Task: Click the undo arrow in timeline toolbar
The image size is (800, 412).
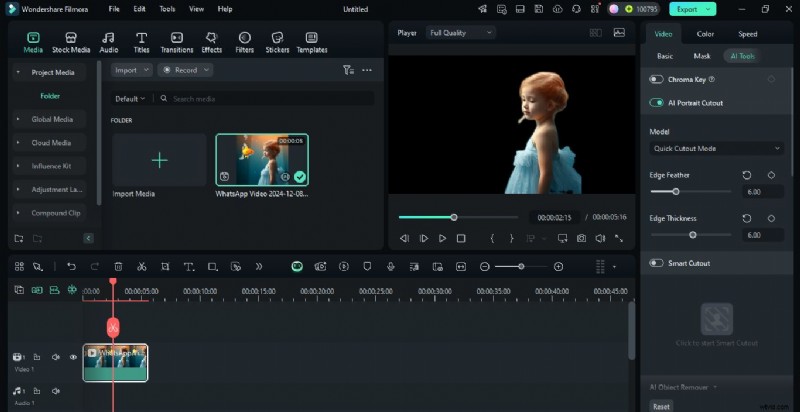Action: coord(71,267)
